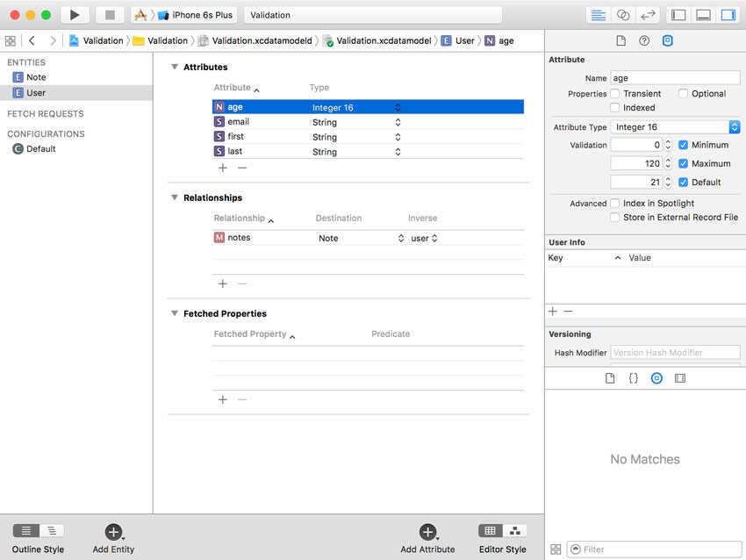
Task: Open destination popup for notes relationship
Action: (x=401, y=238)
